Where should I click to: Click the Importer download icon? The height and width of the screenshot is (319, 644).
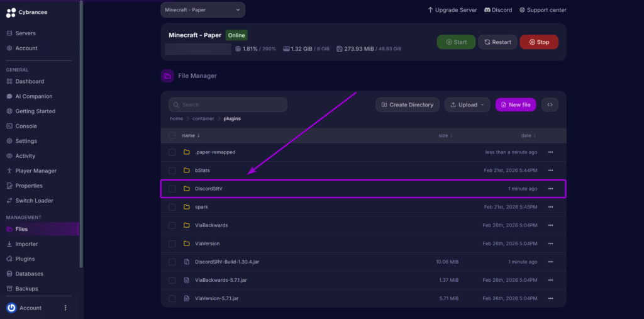(9, 243)
